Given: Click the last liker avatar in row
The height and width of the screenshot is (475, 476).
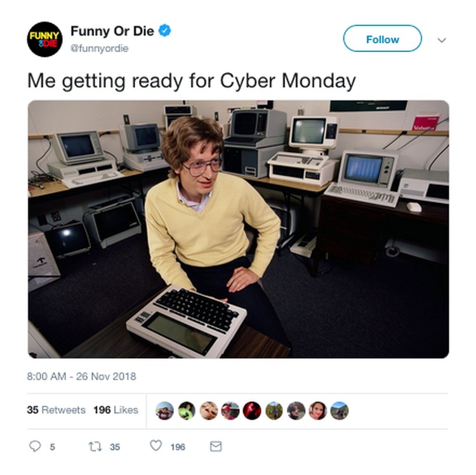Looking at the screenshot, I should click(x=340, y=411).
